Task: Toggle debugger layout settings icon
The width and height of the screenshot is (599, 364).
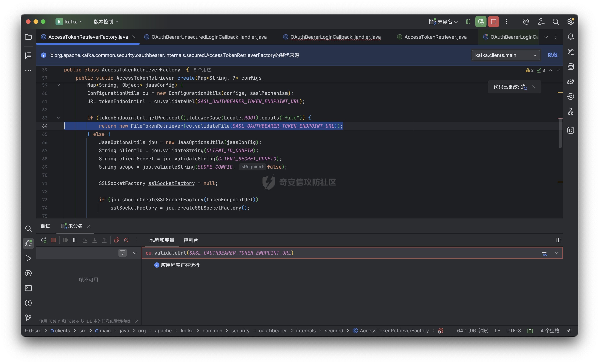Action: pos(559,240)
